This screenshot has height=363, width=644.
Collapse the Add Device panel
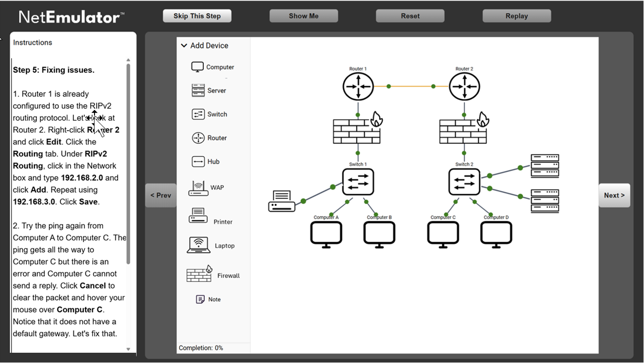coord(184,45)
